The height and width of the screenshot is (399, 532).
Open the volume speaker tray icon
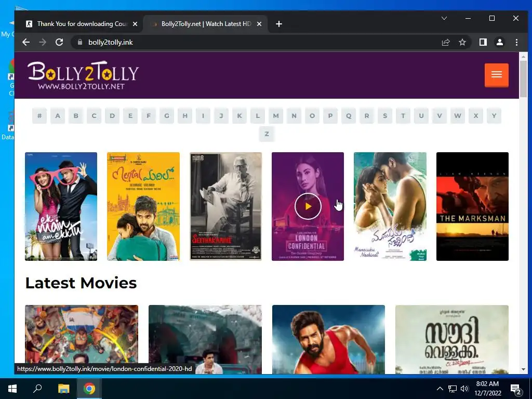click(x=464, y=389)
